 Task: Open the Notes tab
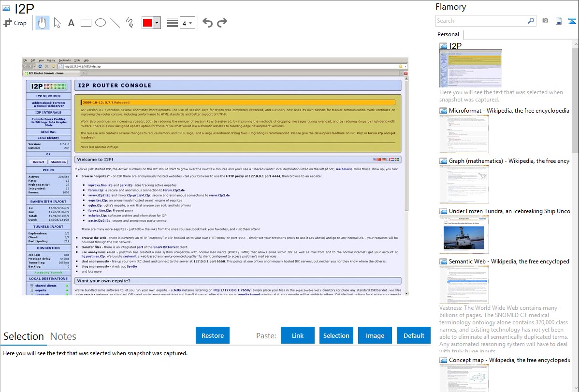[63, 336]
